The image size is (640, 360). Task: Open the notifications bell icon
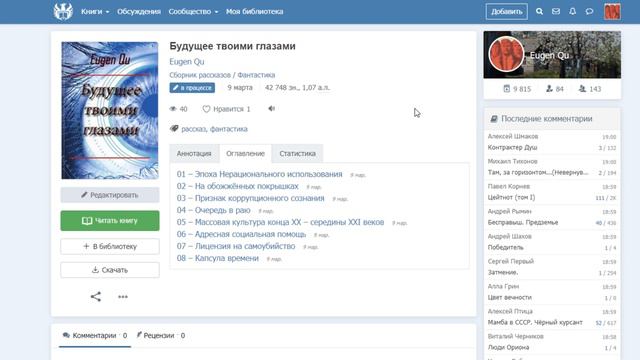tap(573, 11)
